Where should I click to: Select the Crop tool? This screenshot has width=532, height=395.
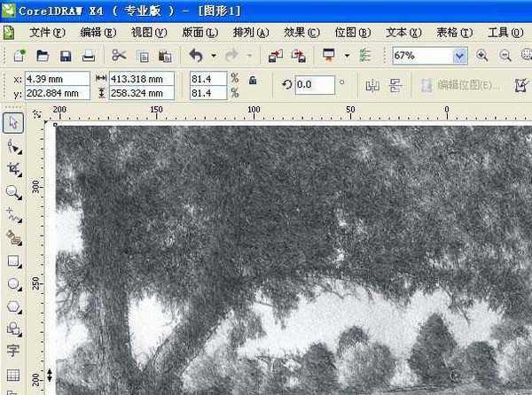pyautogui.click(x=14, y=169)
